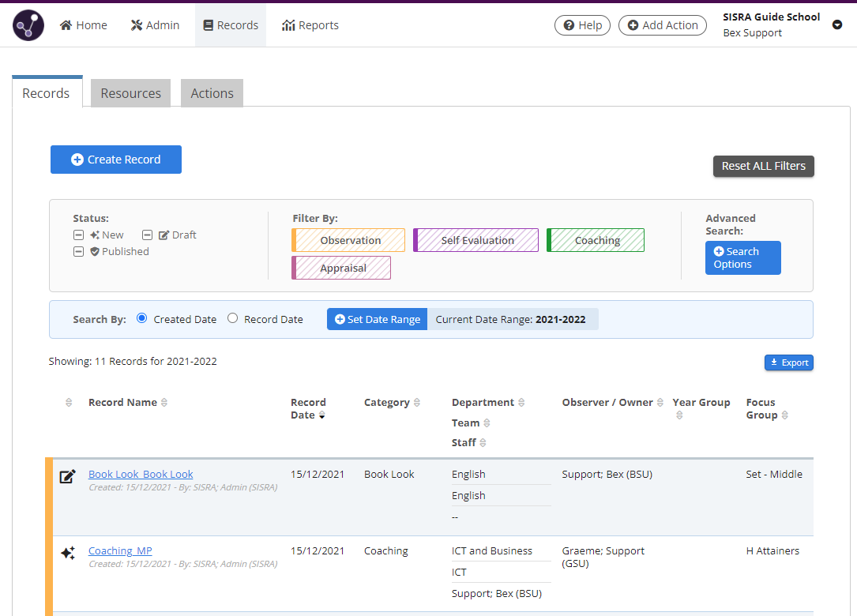Click the Create Record button

115,159
